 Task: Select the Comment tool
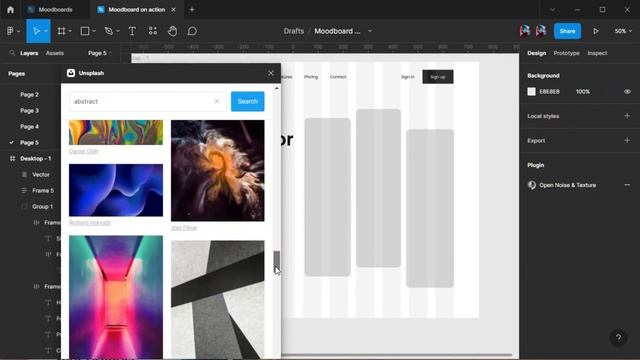point(192,31)
